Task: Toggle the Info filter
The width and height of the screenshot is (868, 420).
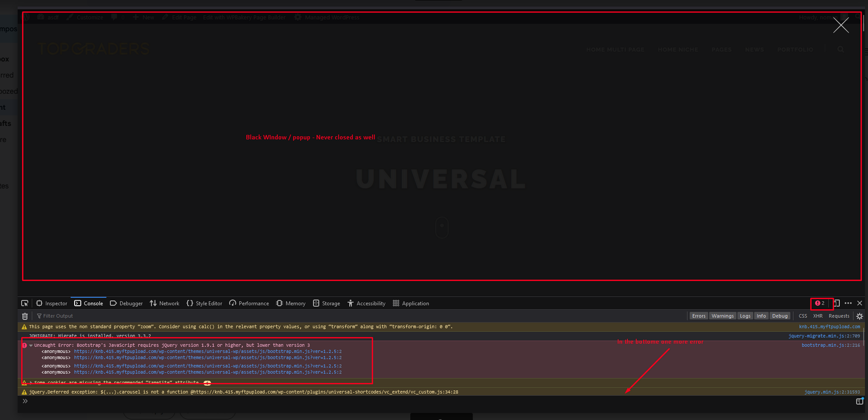Action: [761, 316]
